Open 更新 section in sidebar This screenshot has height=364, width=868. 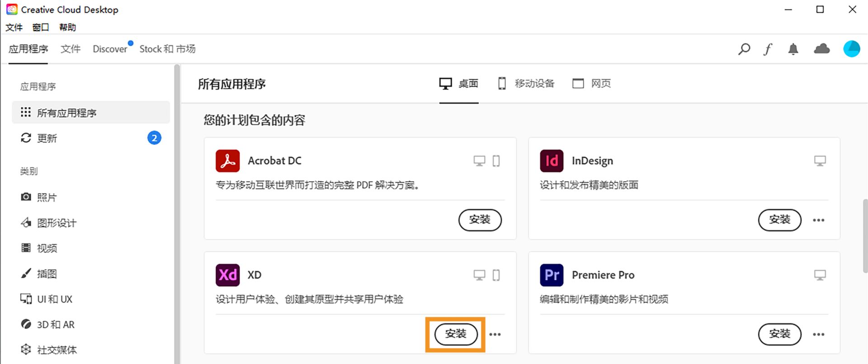tap(90, 138)
